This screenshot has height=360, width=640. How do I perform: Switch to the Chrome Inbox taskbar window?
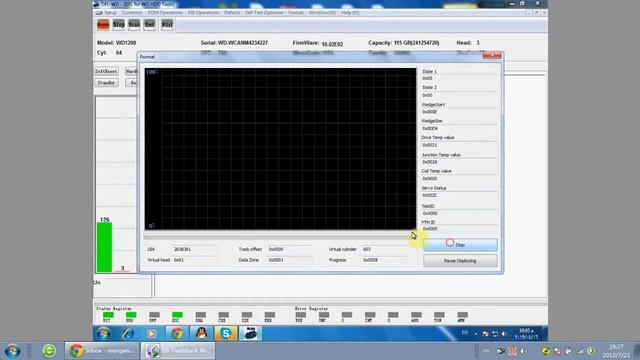(x=102, y=351)
